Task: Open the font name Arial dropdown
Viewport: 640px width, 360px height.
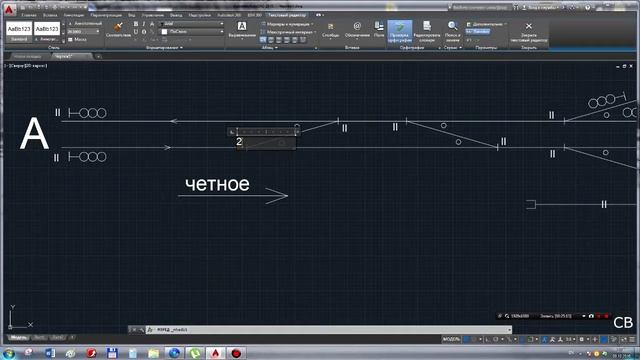Action: [192, 24]
